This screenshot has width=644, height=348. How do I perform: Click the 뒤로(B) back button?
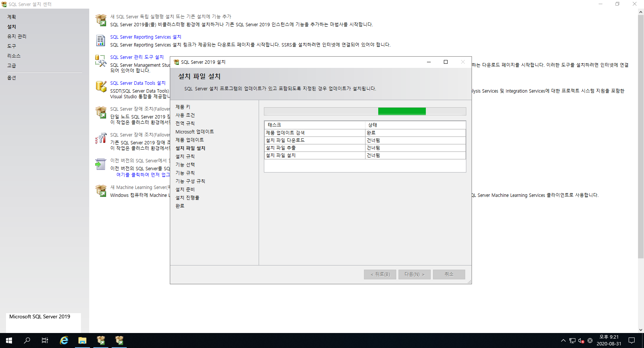coord(380,274)
